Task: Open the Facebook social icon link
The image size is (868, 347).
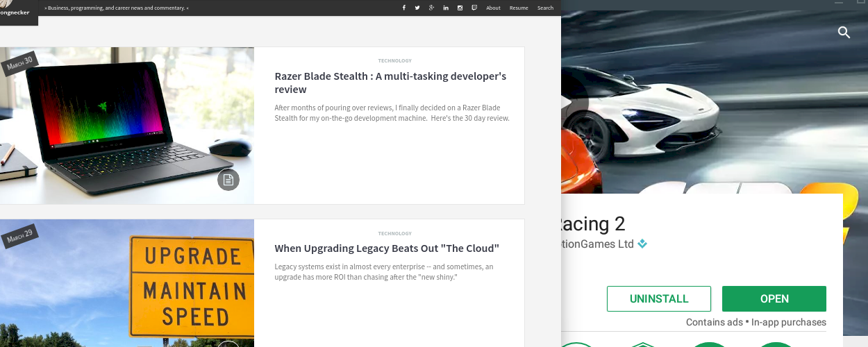Action: coord(404,8)
